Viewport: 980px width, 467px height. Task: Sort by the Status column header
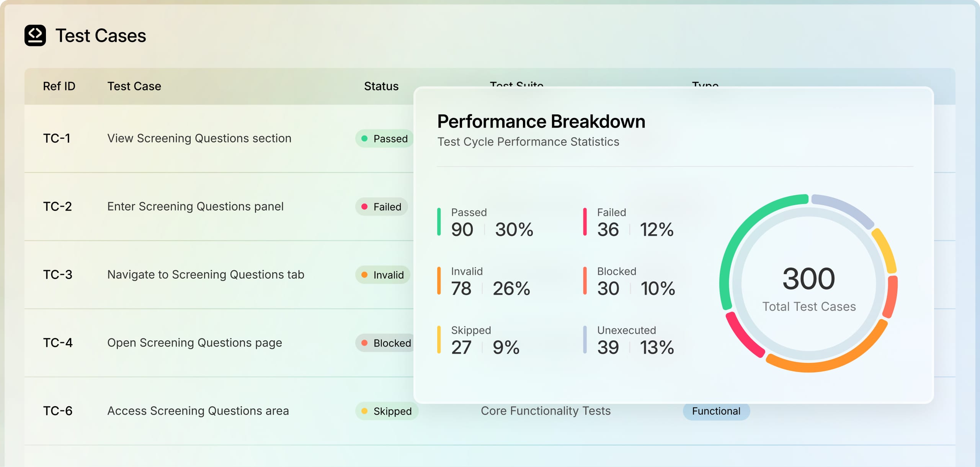click(381, 86)
